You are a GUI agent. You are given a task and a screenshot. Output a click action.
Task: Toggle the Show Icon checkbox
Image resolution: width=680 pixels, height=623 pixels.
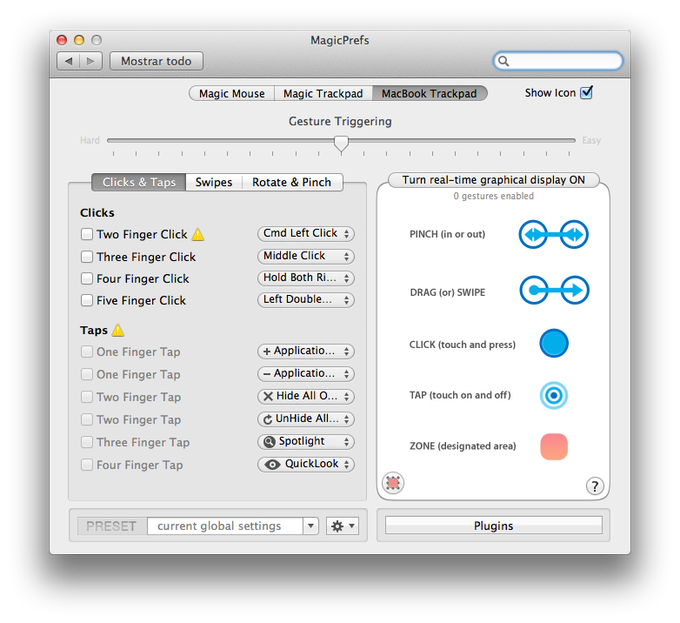coord(586,92)
